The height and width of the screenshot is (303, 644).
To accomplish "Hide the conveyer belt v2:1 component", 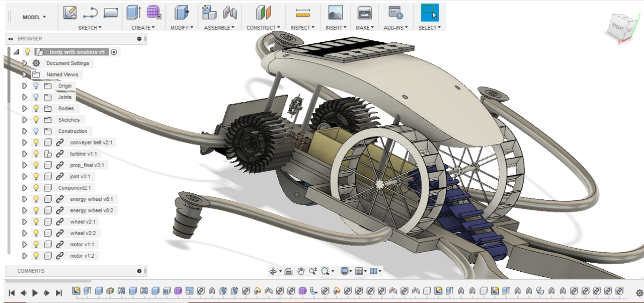I will point(36,142).
